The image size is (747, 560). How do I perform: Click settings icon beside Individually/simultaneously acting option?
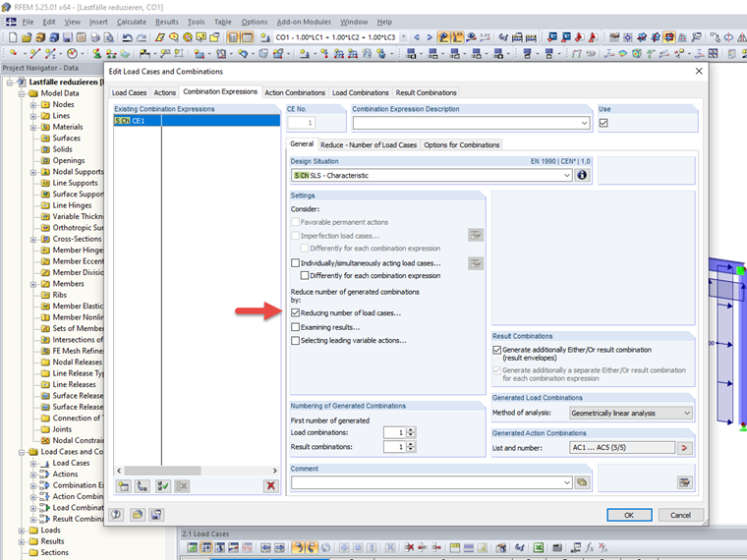click(476, 263)
